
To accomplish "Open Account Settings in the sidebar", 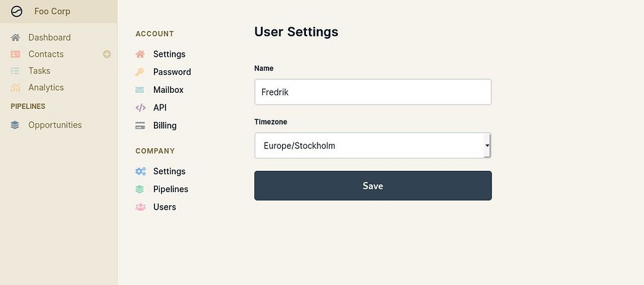I will click(169, 54).
